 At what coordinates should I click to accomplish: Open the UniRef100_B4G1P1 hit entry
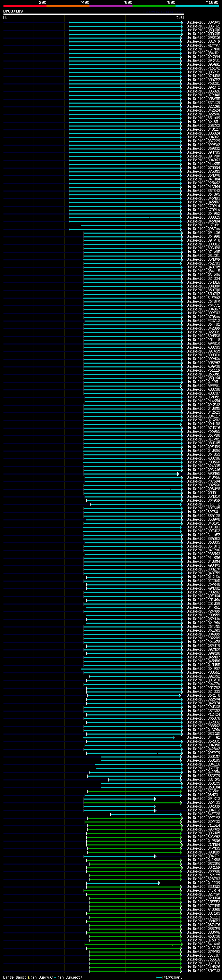tap(203, 524)
